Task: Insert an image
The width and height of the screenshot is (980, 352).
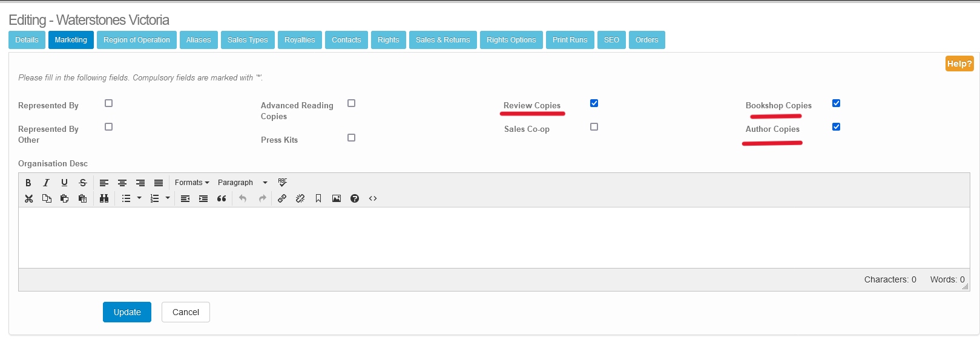Action: click(337, 198)
